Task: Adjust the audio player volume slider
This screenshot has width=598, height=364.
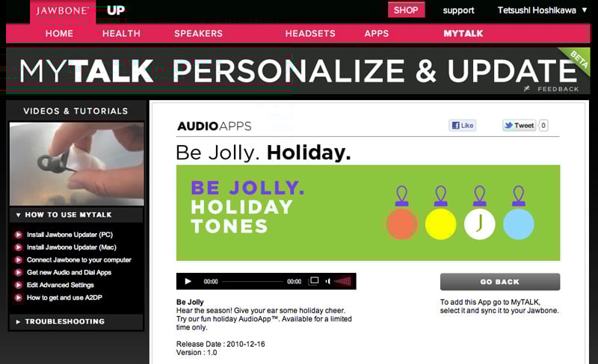Action: 342,282
